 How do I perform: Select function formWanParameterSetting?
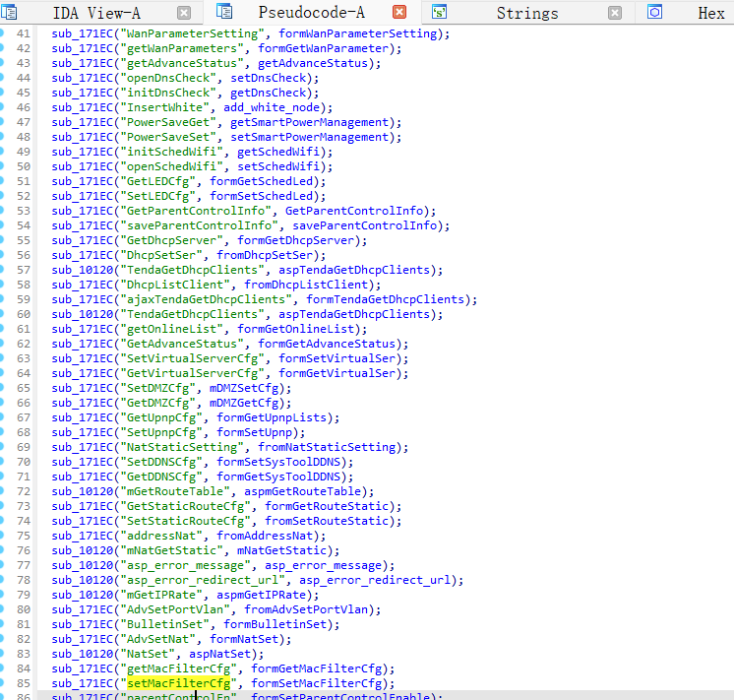[x=357, y=33]
